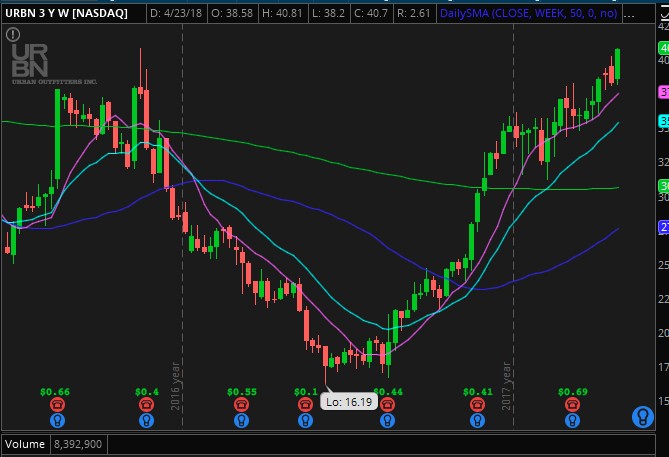Click the $0.41 earnings value
669x457 pixels.
pyautogui.click(x=478, y=392)
